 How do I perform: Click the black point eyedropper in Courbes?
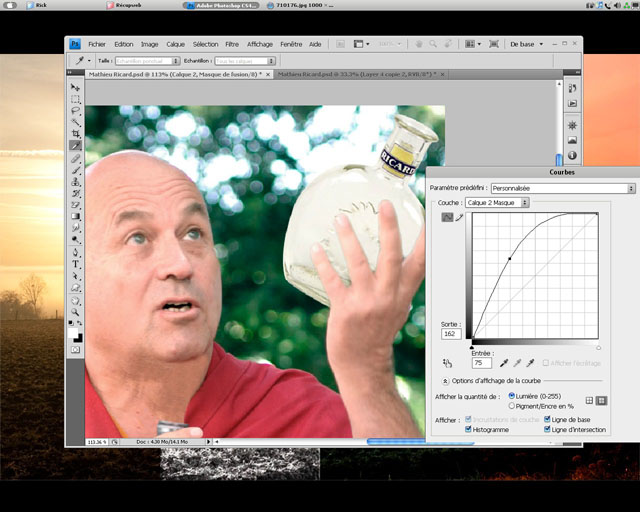coord(503,363)
